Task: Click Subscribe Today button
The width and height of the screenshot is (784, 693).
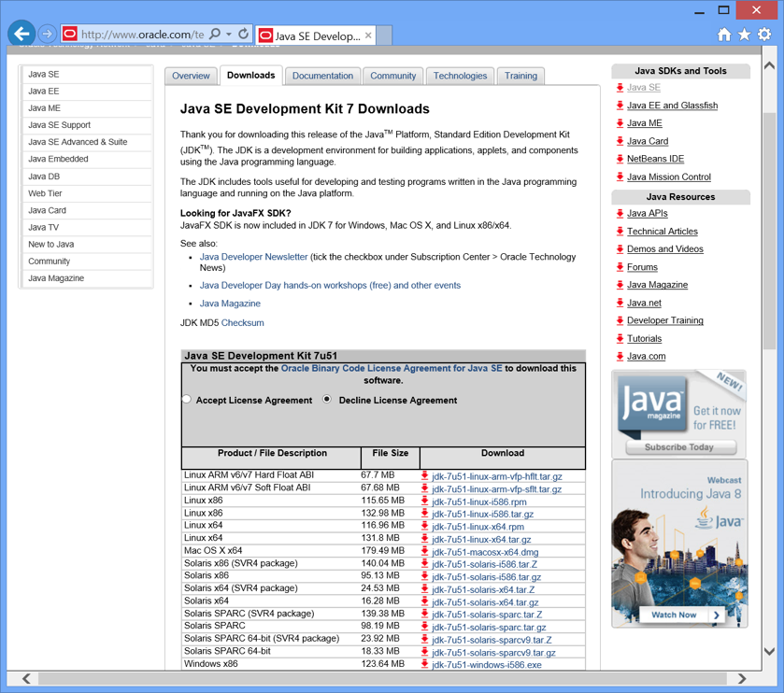Action: tap(680, 447)
